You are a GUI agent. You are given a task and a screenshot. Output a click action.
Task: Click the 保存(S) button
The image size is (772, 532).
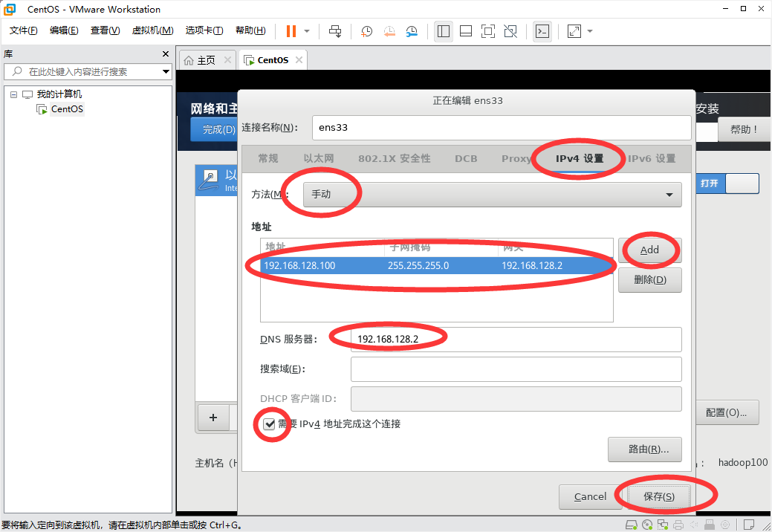(659, 497)
